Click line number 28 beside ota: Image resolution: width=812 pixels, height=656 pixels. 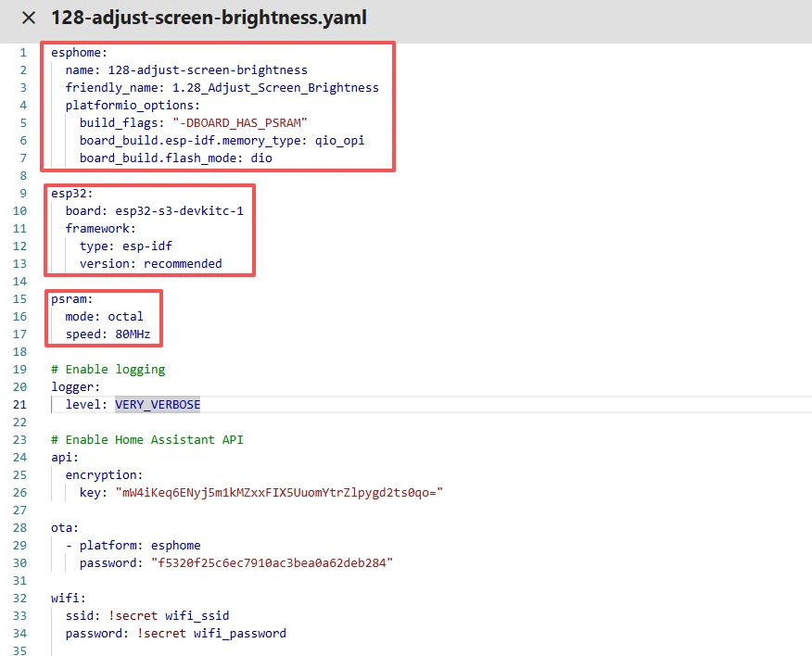(x=23, y=528)
